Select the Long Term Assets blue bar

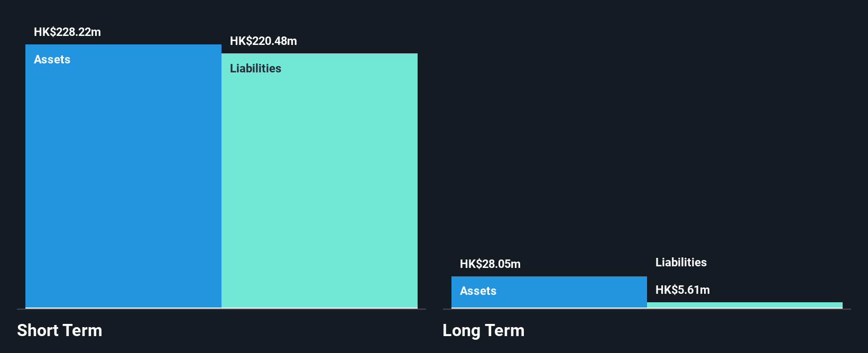click(549, 292)
